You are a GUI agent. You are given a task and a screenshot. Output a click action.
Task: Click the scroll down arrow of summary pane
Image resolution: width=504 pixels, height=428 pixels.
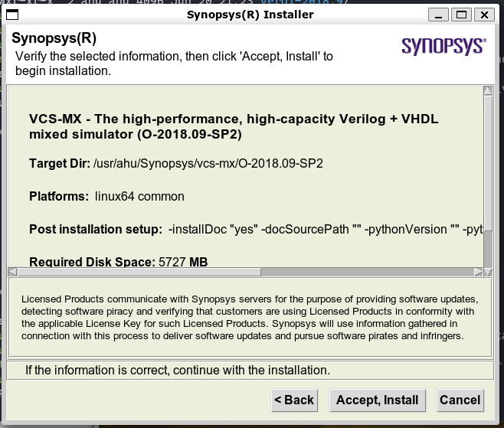pos(487,260)
